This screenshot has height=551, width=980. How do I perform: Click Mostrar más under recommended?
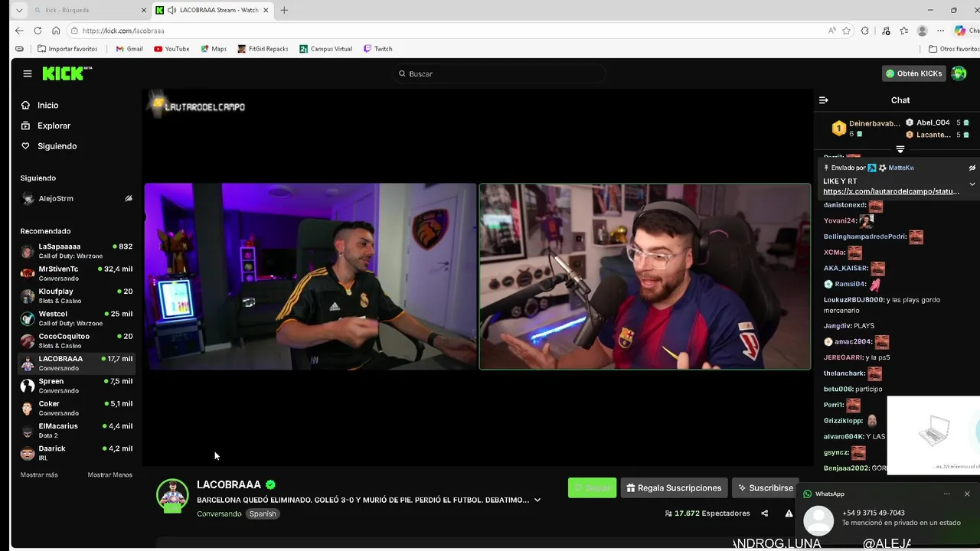(39, 475)
